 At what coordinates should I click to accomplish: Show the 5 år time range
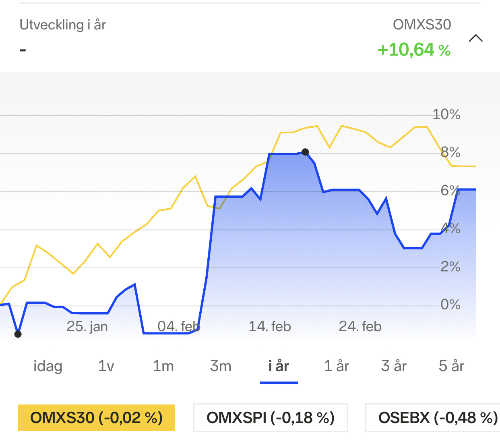(451, 366)
